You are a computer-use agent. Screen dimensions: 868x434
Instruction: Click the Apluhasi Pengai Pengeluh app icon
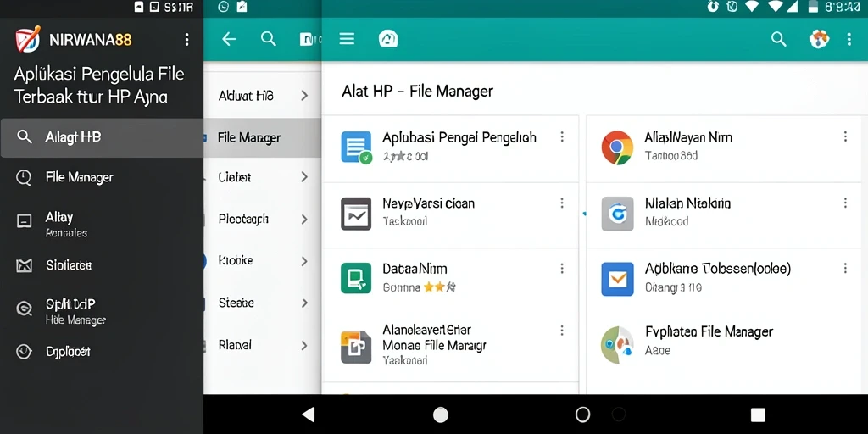[357, 147]
